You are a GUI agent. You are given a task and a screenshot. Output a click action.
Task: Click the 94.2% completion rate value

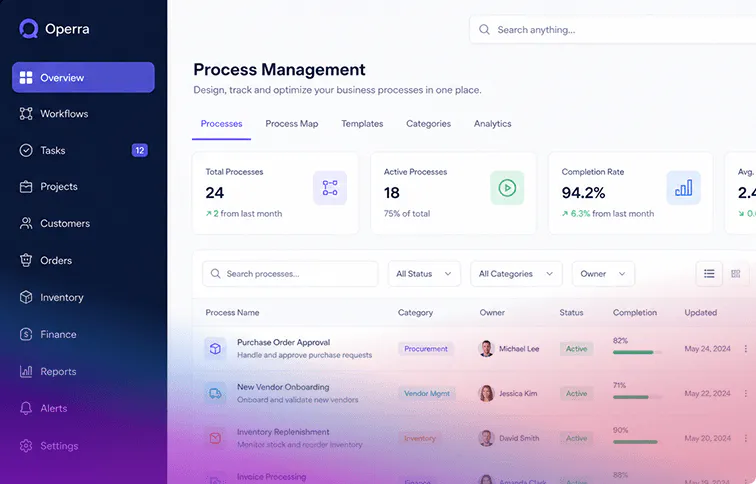tap(583, 193)
